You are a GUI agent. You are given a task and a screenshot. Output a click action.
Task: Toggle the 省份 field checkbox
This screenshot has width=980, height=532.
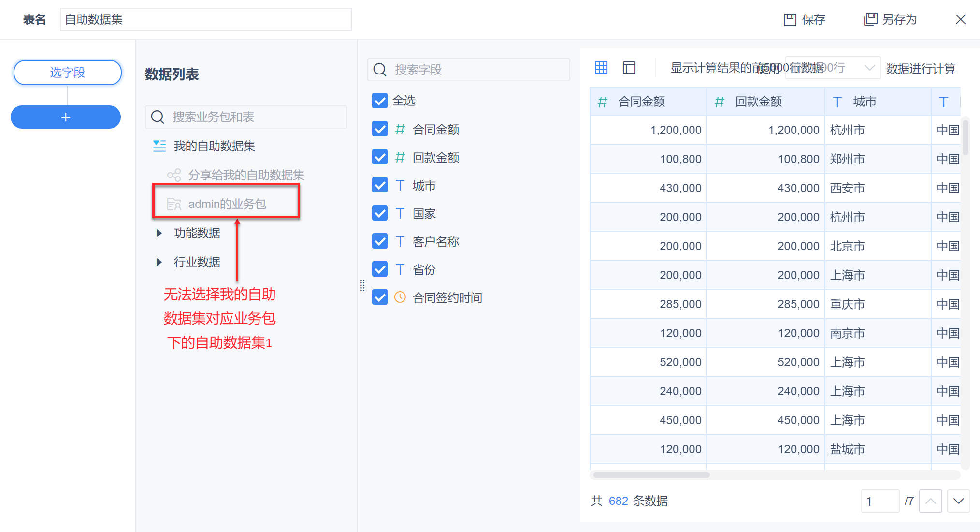click(380, 269)
